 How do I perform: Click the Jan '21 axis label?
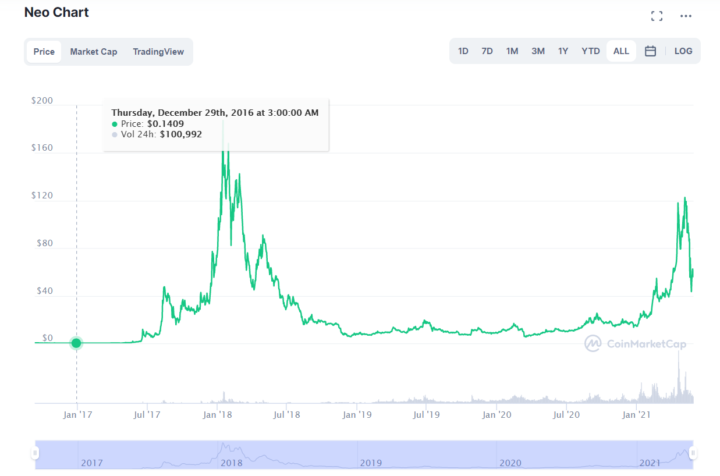636,415
